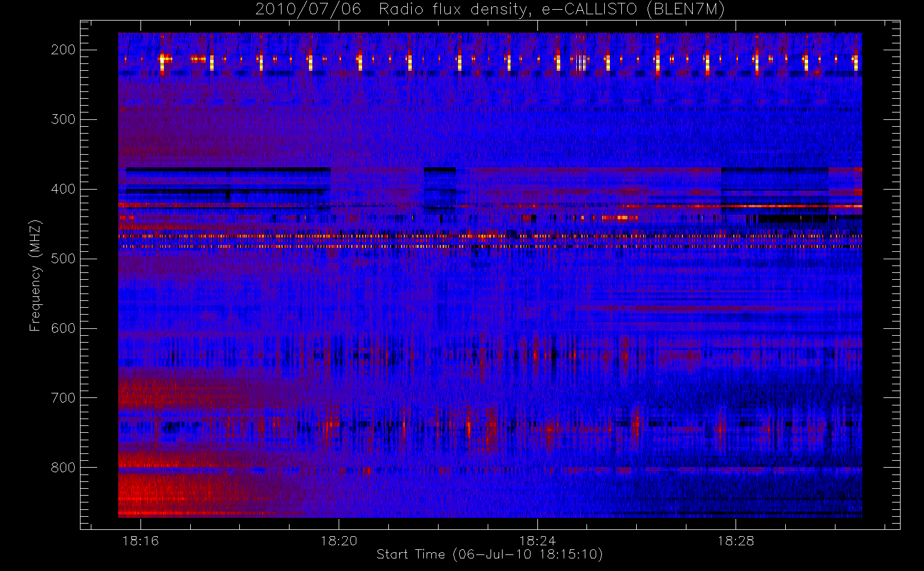This screenshot has height=571, width=924.
Task: Click the 18:24 time tick label
Action: [x=537, y=541]
